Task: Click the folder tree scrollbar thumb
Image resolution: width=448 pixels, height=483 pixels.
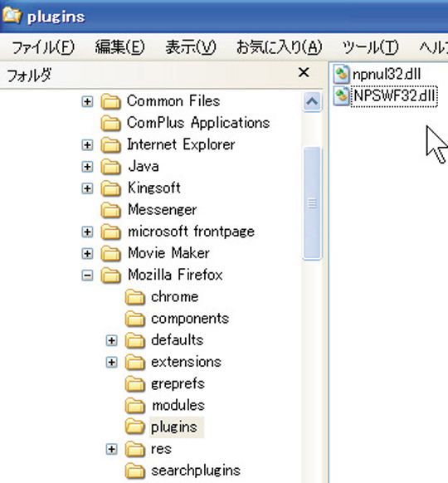Action: 312,203
